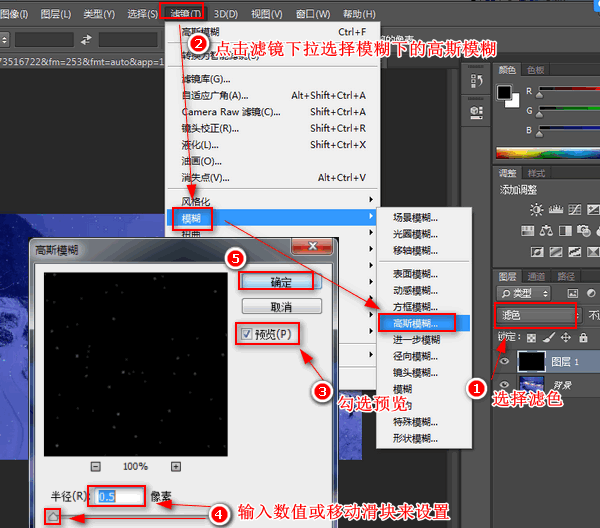Screen dimensions: 600x528
Task: Switch to the 色板 tab
Action: (535, 70)
